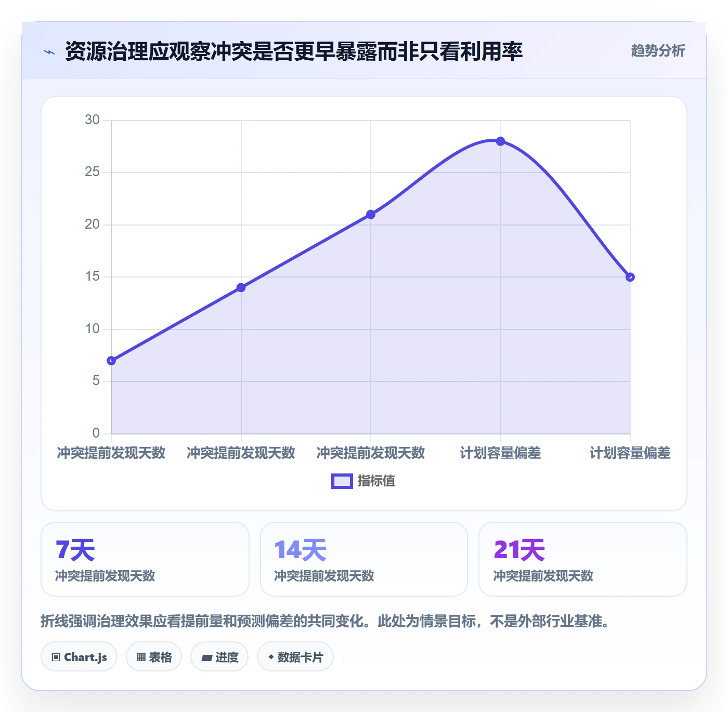Select the description text starting with 折线强调治理效果
Image resolution: width=728 pixels, height=712 pixels.
point(327,621)
